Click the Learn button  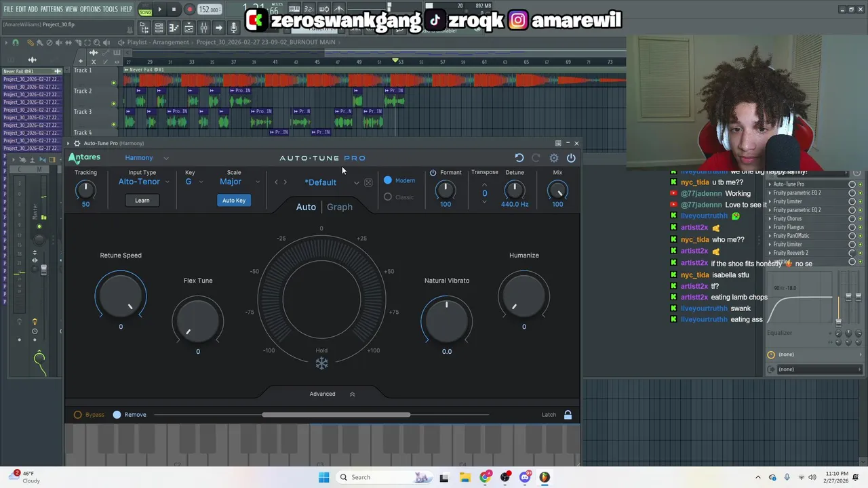142,200
